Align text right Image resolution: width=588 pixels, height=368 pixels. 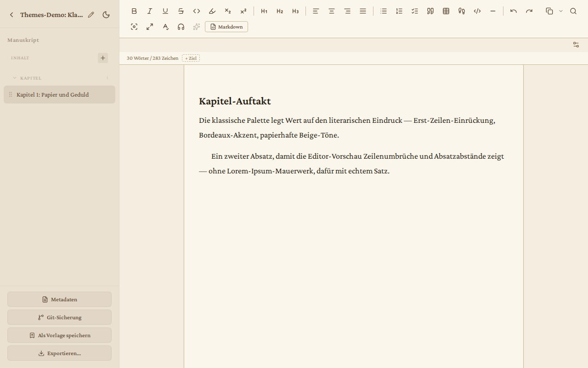pos(347,11)
